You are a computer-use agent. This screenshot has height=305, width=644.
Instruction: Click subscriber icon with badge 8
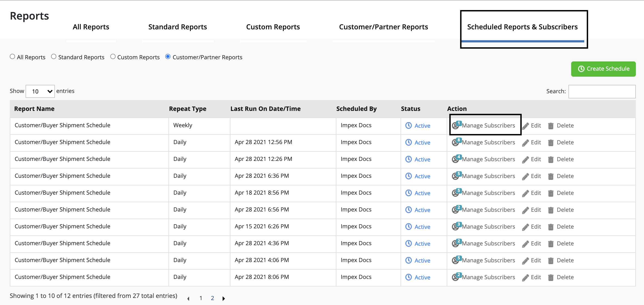click(456, 142)
